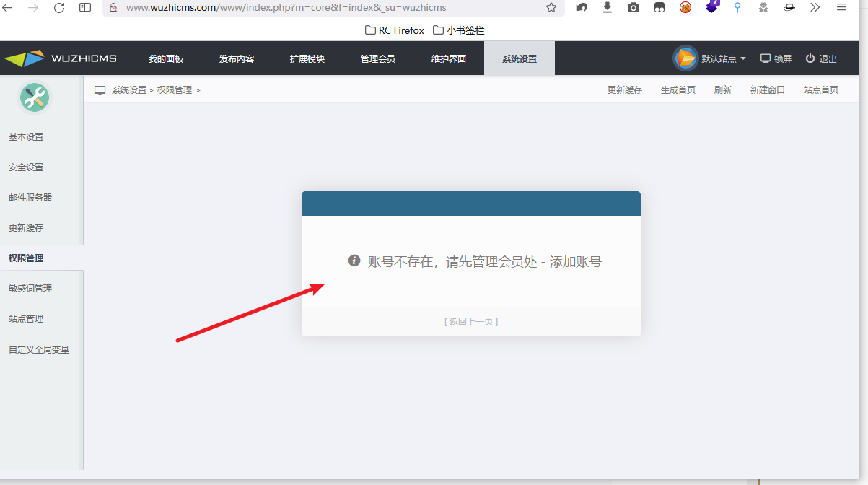Click the blue pin extension icon

(737, 7)
